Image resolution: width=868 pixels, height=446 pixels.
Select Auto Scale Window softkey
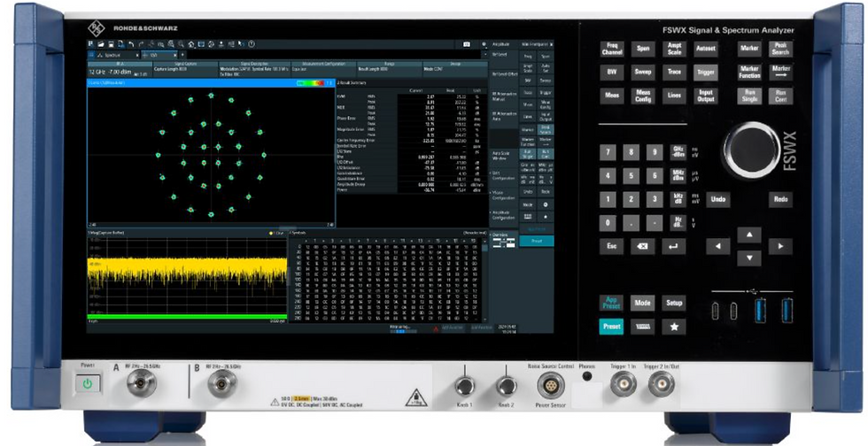504,158
